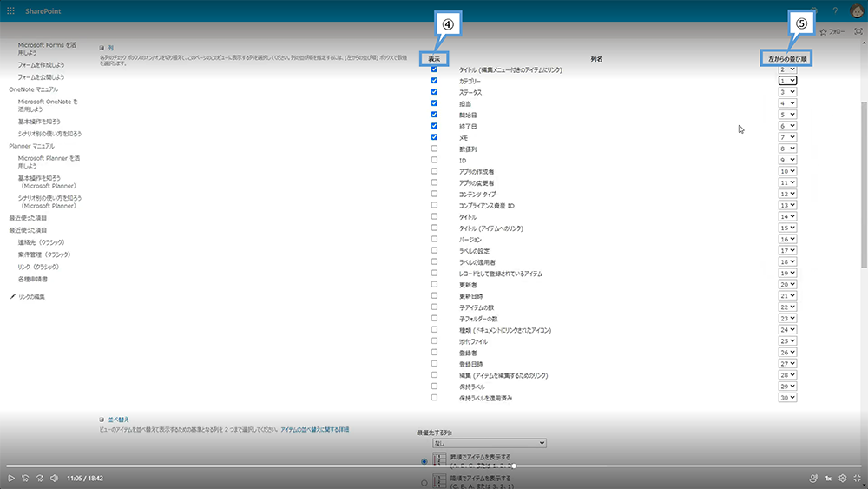Check the 添付ファイル column checkbox
The height and width of the screenshot is (489, 868).
pos(434,341)
